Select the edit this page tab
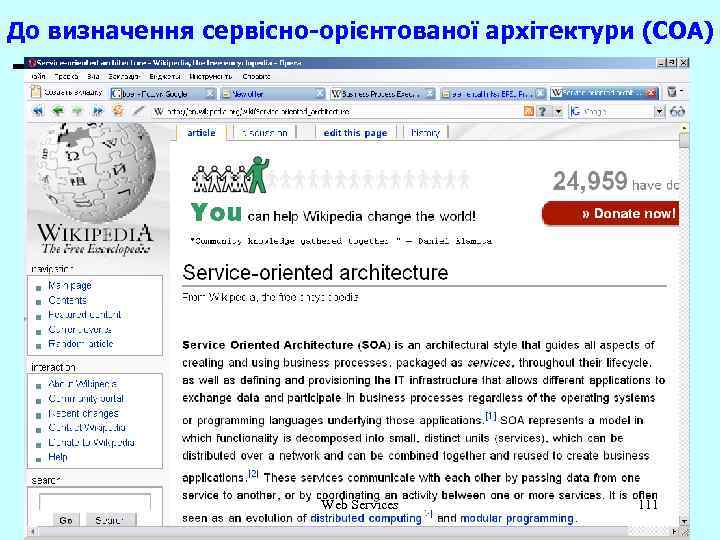Screen dimensions: 720x540 point(355,133)
